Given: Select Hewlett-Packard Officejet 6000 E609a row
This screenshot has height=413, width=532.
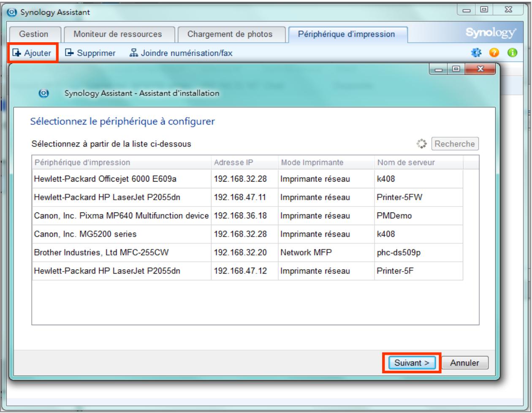Looking at the screenshot, I should [247, 178].
